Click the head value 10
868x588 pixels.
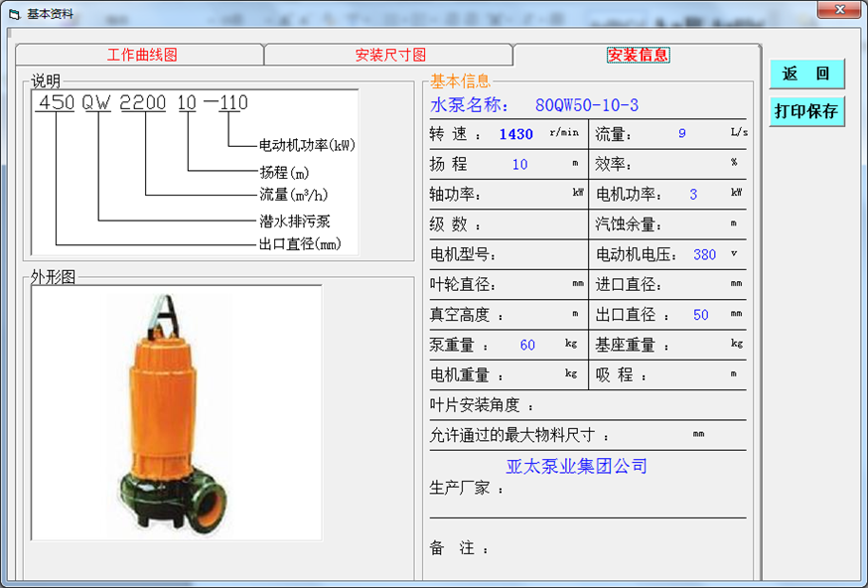519,165
